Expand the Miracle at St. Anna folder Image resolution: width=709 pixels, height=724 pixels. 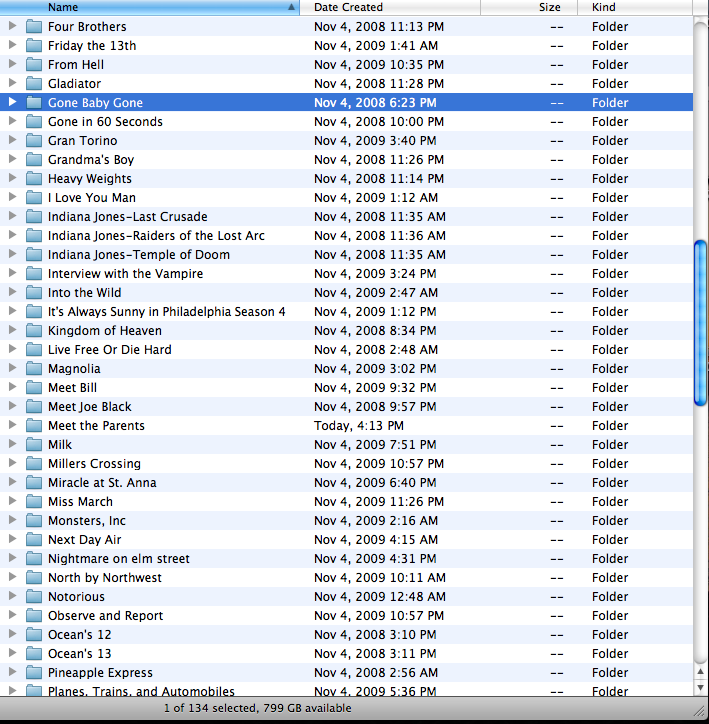12,482
